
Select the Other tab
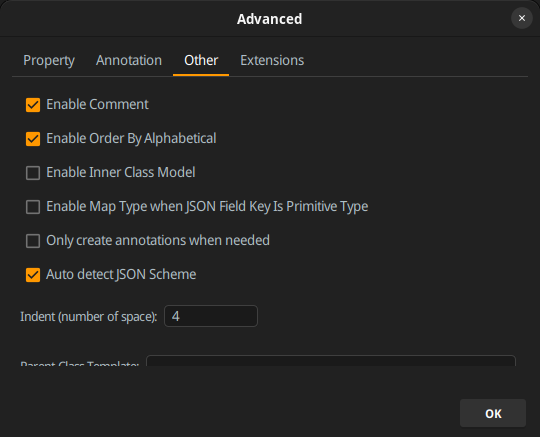click(x=201, y=61)
